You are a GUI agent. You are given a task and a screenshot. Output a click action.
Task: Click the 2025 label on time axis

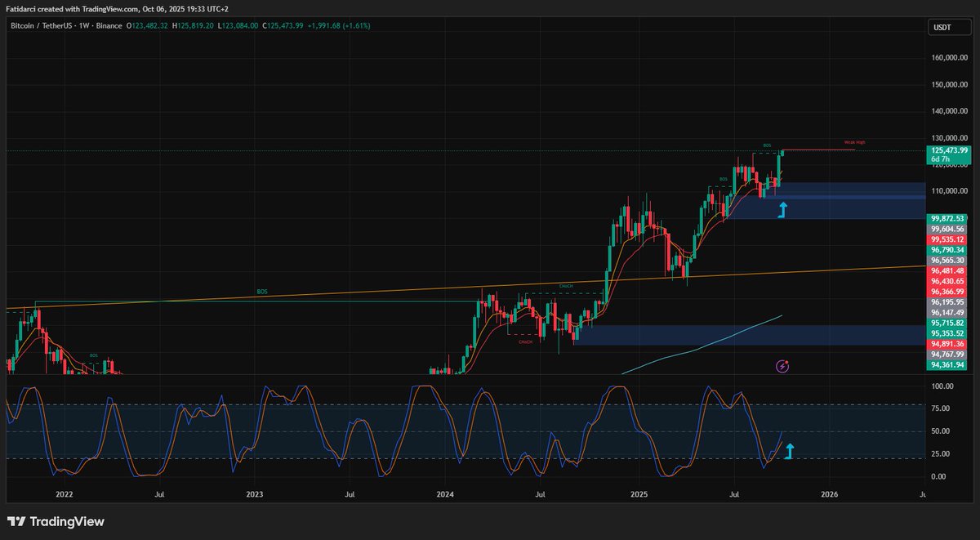pos(639,494)
